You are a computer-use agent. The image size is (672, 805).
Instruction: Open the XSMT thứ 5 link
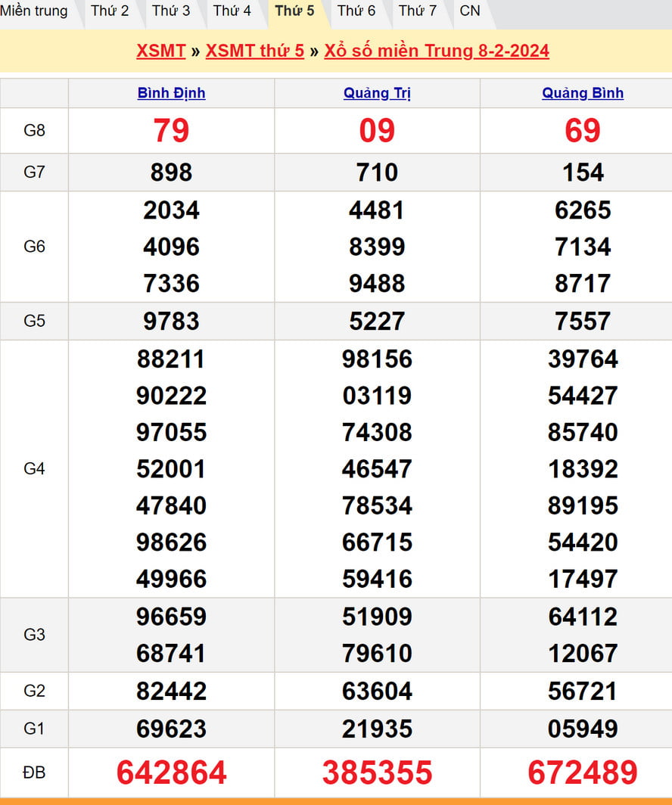255,51
